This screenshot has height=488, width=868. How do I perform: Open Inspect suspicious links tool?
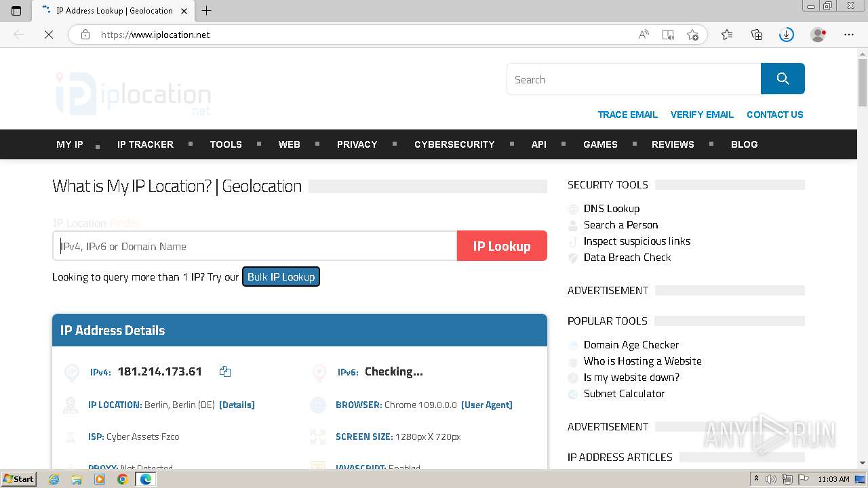(637, 241)
